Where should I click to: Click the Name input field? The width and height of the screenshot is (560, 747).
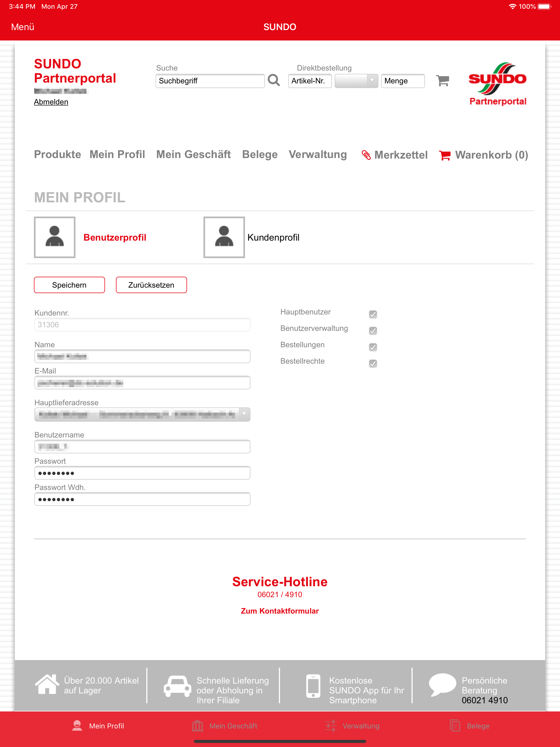pos(142,356)
